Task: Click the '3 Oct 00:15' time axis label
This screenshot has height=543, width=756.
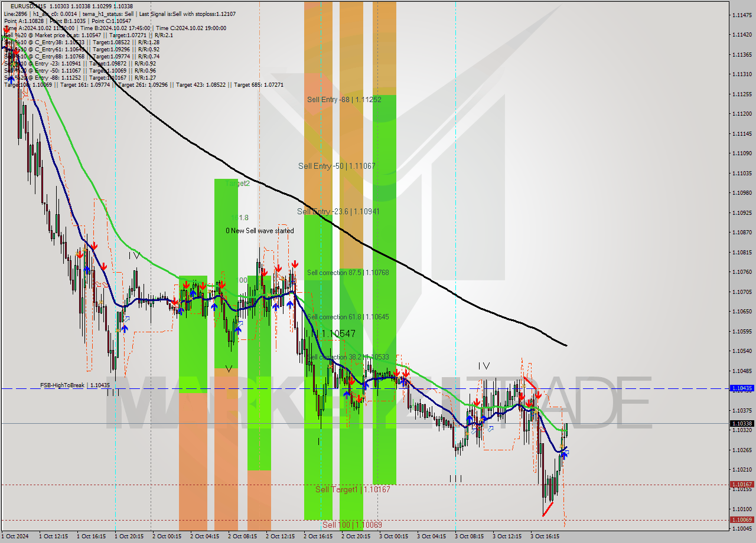Action: [393, 537]
